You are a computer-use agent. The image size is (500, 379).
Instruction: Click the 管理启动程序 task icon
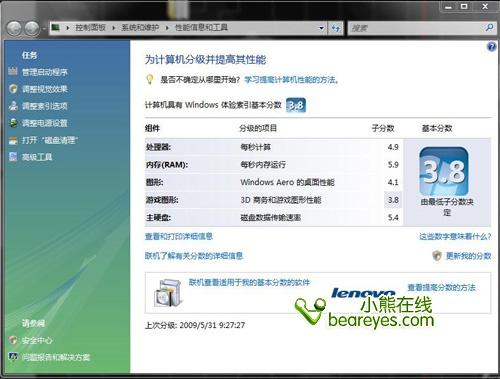[13, 71]
